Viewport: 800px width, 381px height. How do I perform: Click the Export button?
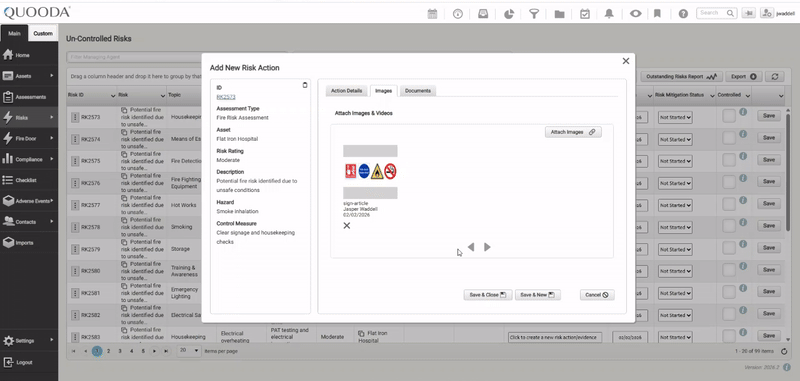point(743,77)
